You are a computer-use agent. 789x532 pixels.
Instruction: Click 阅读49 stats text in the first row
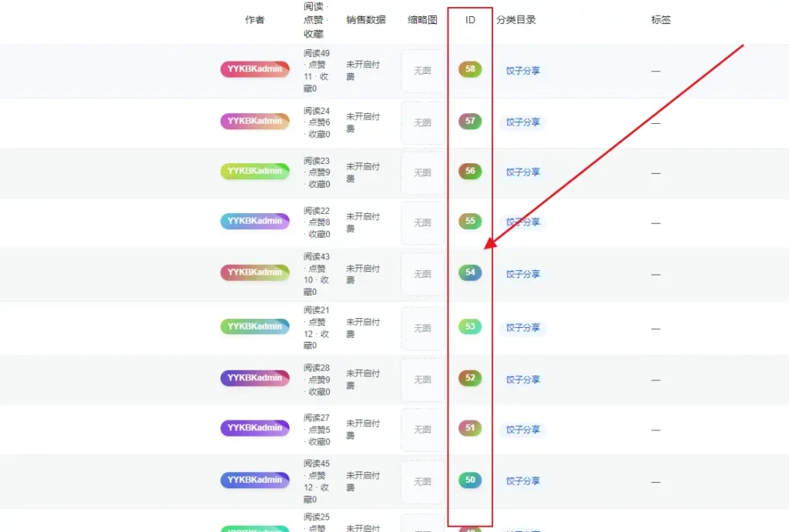[x=315, y=54]
